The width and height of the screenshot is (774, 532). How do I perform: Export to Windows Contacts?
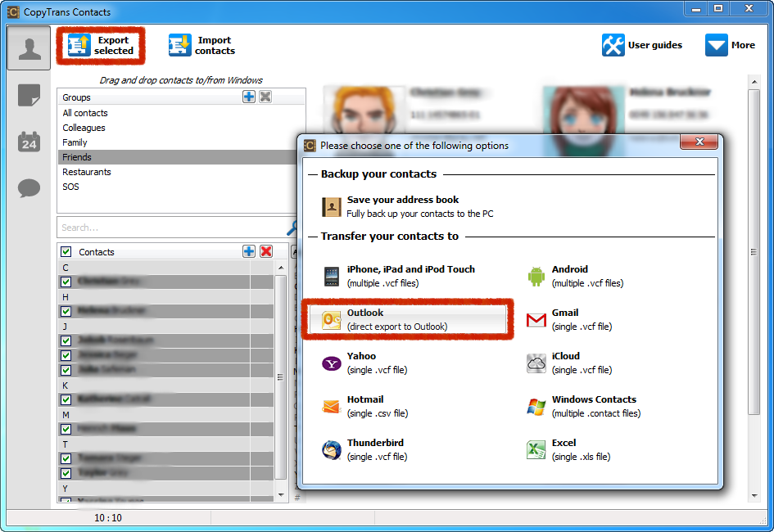[x=583, y=406]
